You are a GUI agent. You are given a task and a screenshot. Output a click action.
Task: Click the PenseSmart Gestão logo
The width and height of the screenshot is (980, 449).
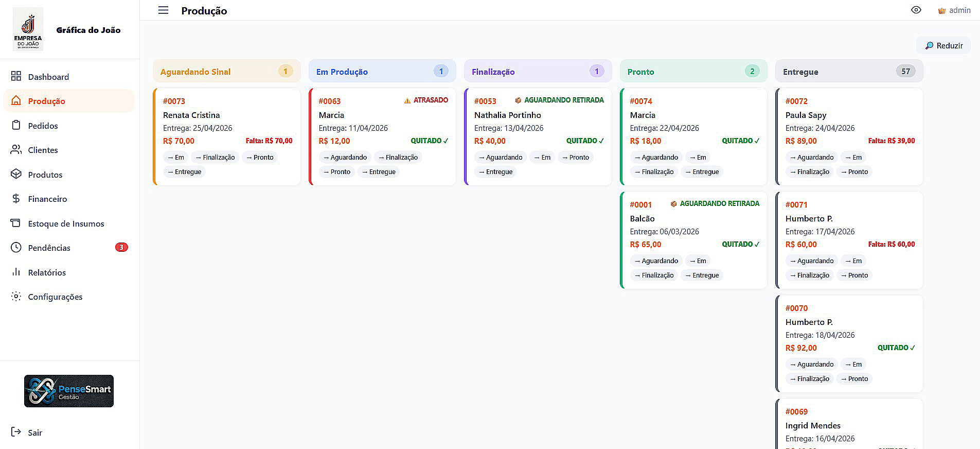[69, 391]
